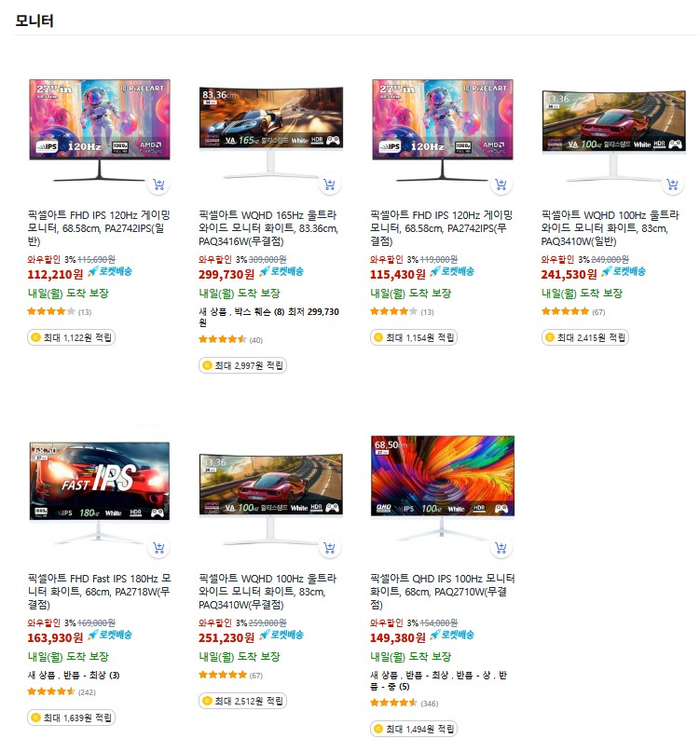Open 픽셀아트 QHD IPS 100Hz 모니터 title

442,592
